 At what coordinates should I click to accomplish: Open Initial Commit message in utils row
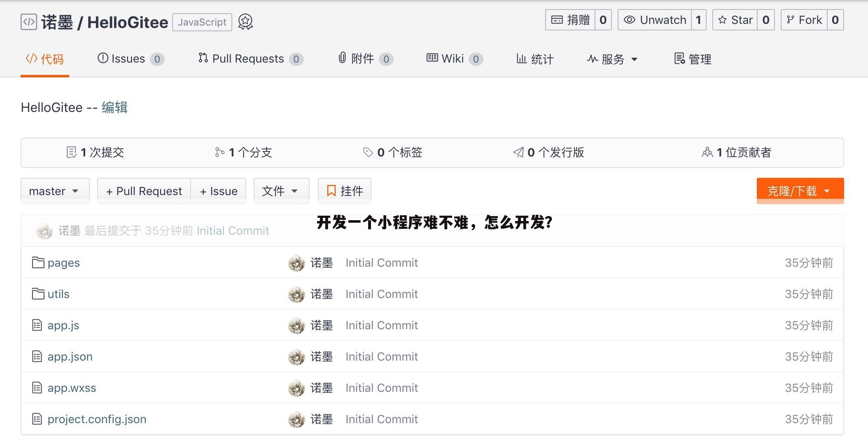point(382,294)
